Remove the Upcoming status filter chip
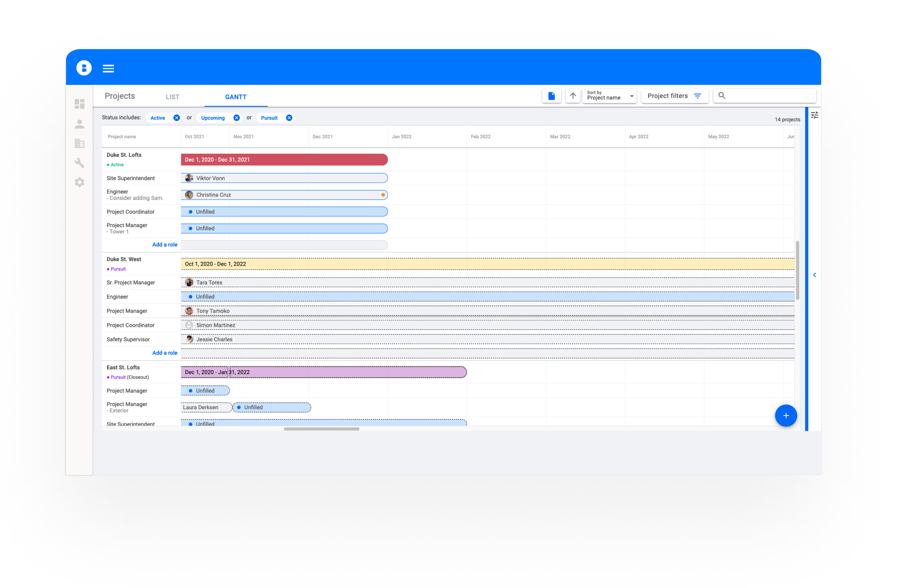Image resolution: width=900 pixels, height=588 pixels. click(236, 118)
